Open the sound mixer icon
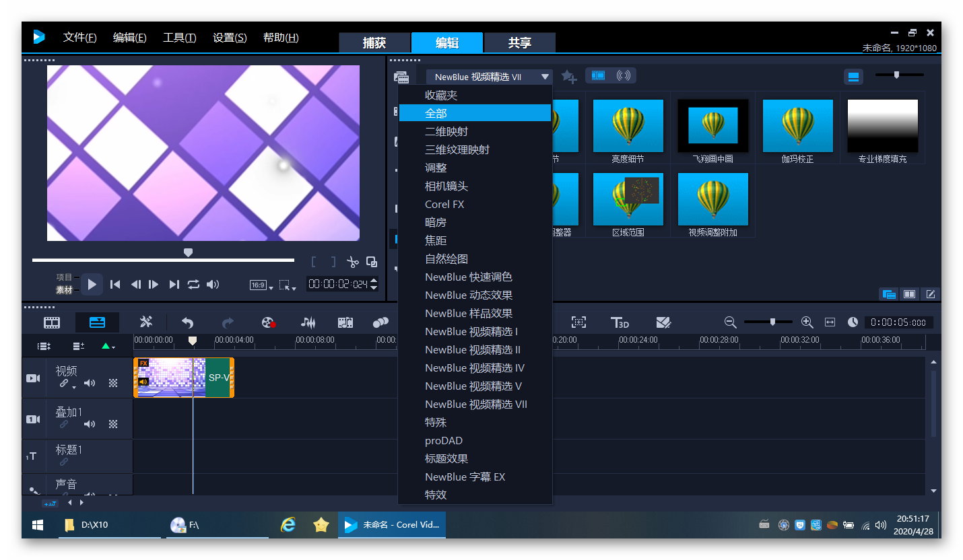Viewport: 963px width, 560px height. click(308, 322)
